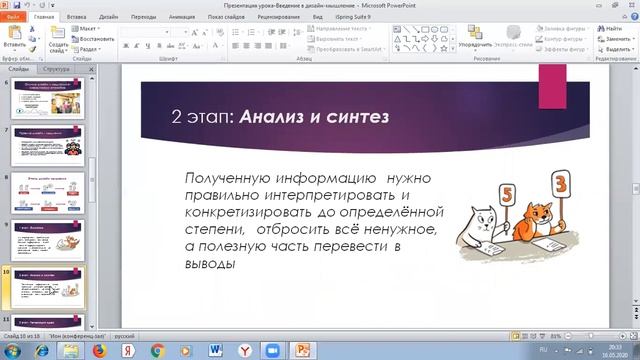
Task: Align text left in paragraph group
Action: click(236, 46)
